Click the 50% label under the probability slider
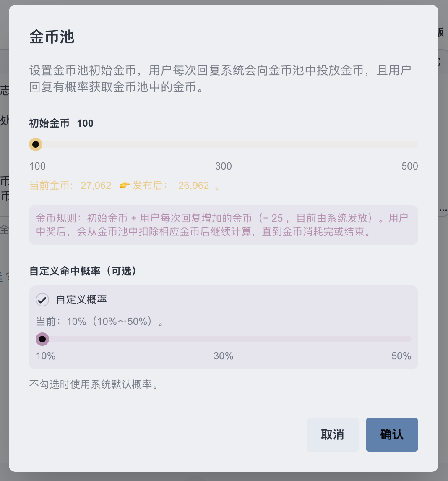The width and height of the screenshot is (448, 481). 401,356
